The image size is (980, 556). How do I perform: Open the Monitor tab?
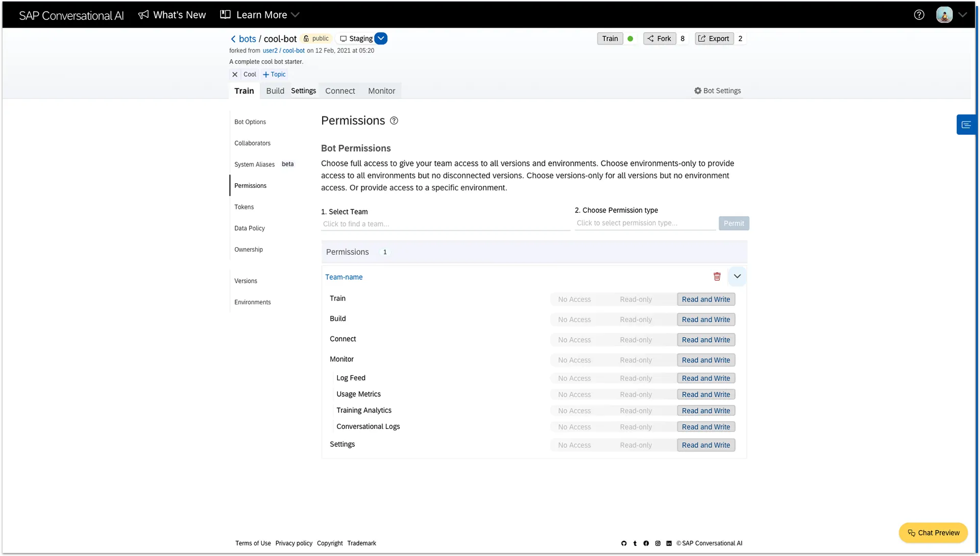[381, 91]
